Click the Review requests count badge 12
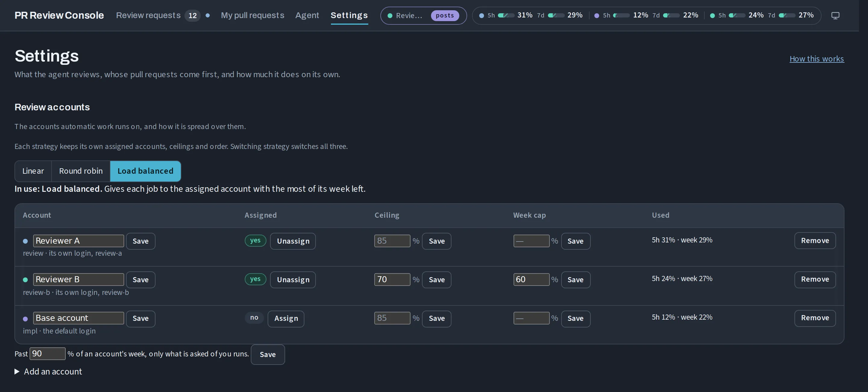The width and height of the screenshot is (868, 392). [x=192, y=15]
